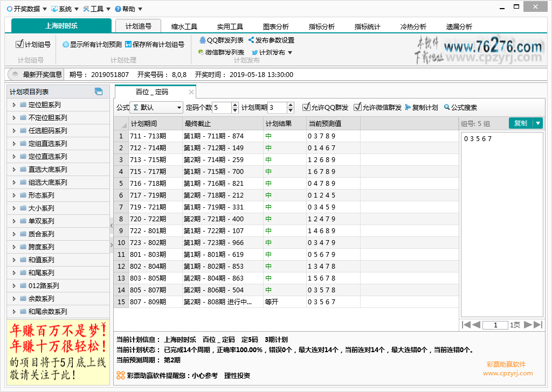Click the page number input box
The width and height of the screenshot is (552, 392).
point(495,325)
